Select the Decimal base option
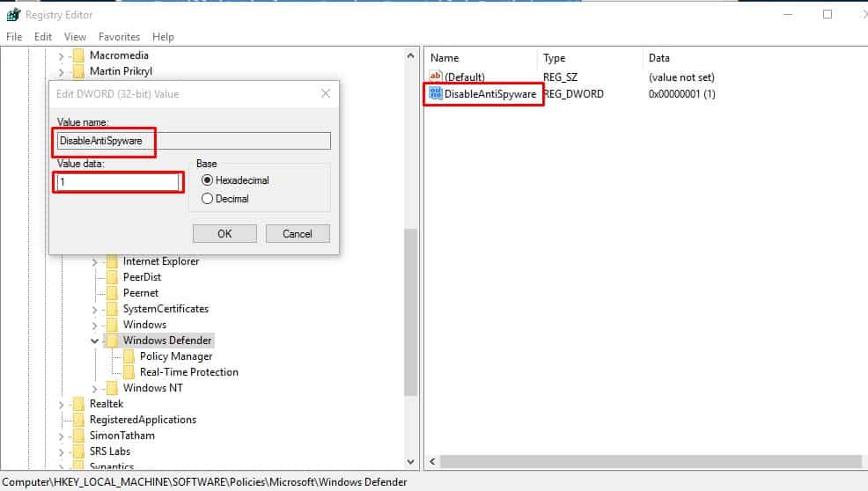 point(207,198)
